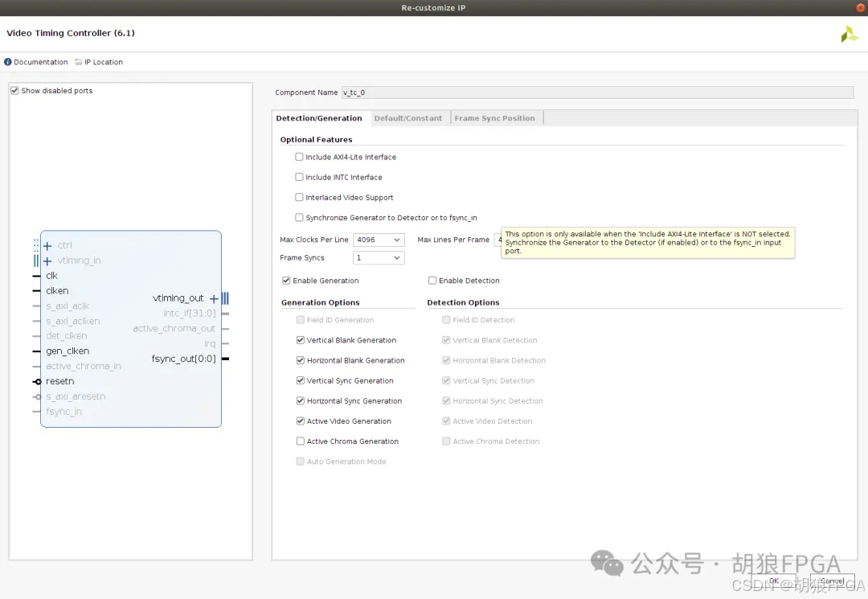Click the IP Location link

pyautogui.click(x=104, y=62)
